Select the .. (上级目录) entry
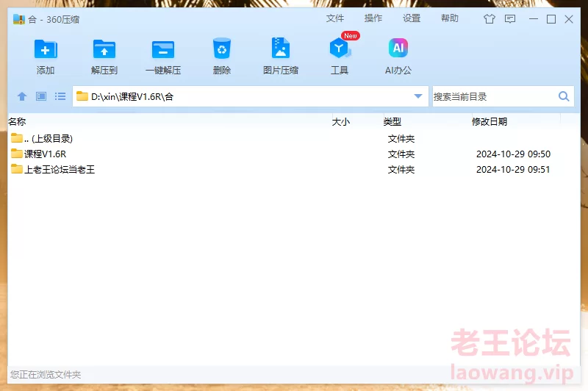Image resolution: width=588 pixels, height=391 pixels. coord(48,139)
